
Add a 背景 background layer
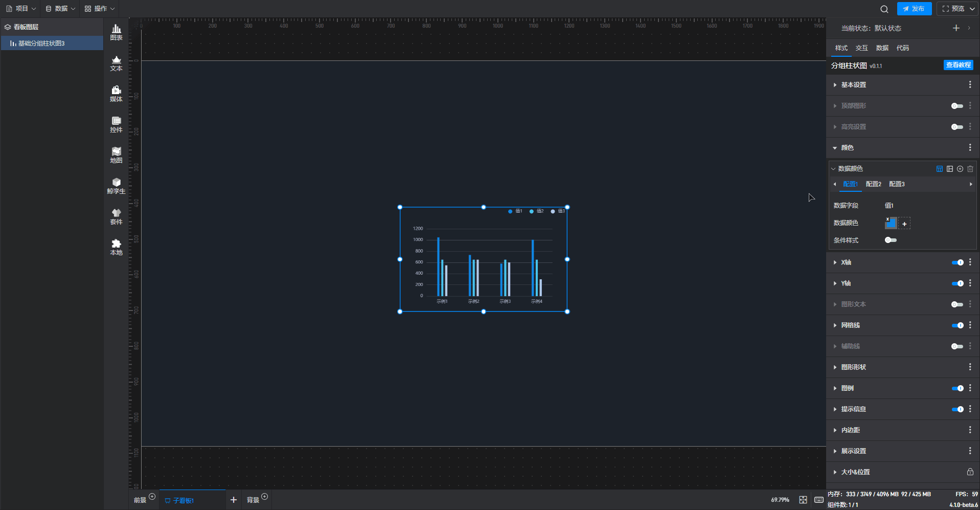[264, 497]
